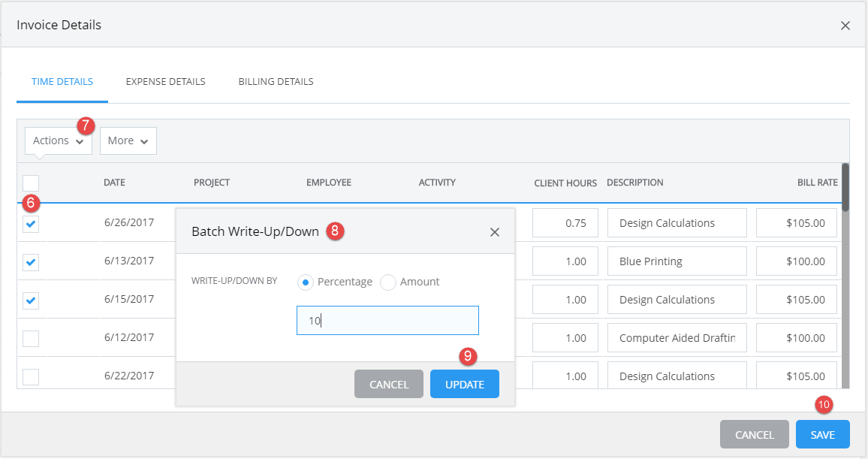Switch to the Billing Details tab
Image resolution: width=868 pixels, height=459 pixels.
click(x=276, y=81)
